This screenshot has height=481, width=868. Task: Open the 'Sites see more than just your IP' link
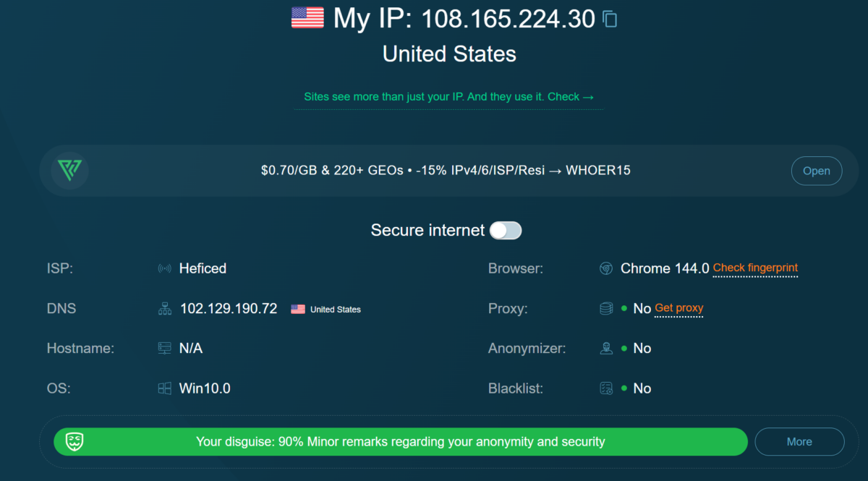pos(448,96)
